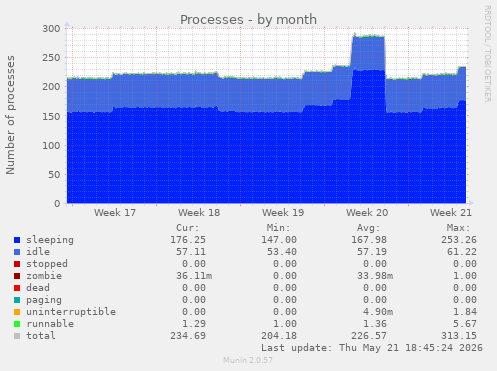
Task: Click the chart title 'Processes - by month'
Action: pos(248,20)
